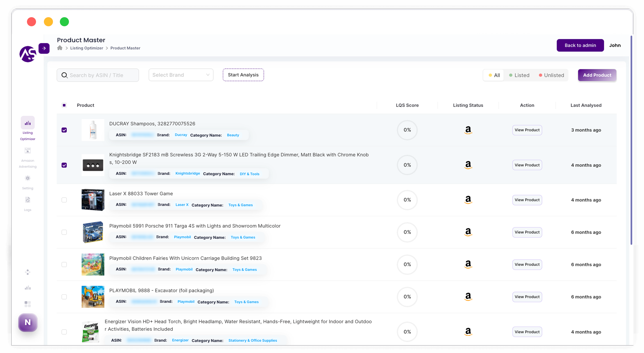Open John user menu
The width and height of the screenshot is (644, 353).
click(x=615, y=45)
